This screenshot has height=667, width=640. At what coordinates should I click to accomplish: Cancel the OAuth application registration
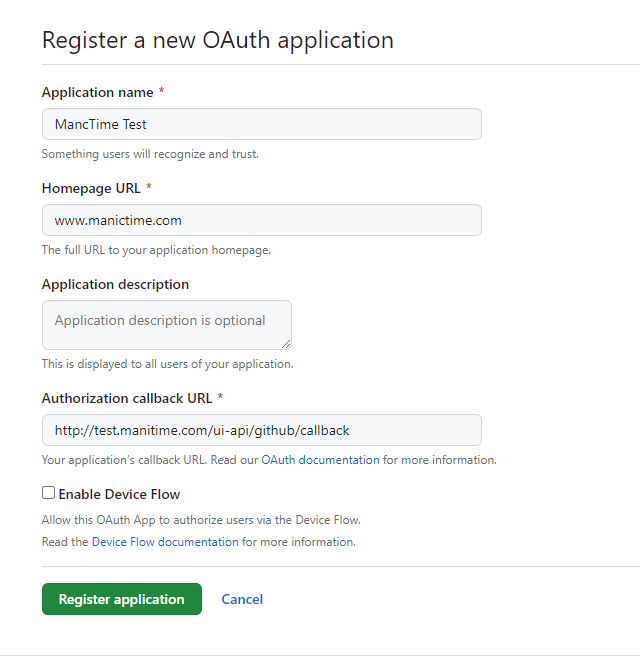[242, 599]
